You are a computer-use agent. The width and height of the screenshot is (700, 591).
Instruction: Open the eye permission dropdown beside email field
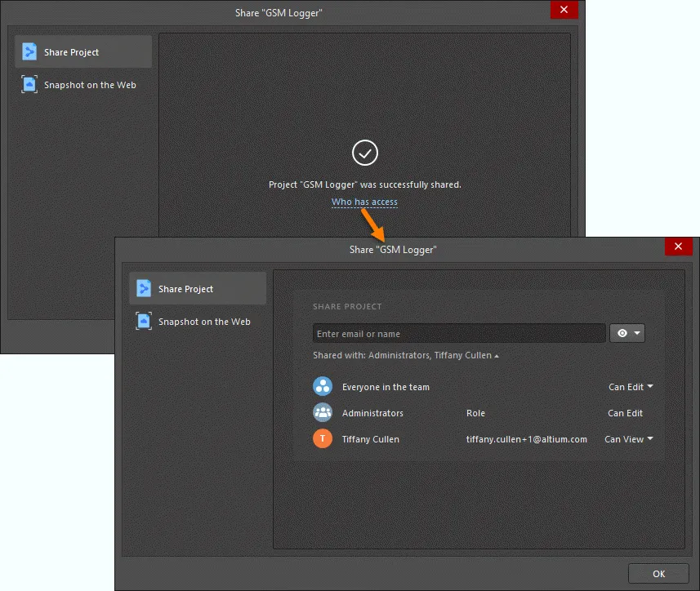pos(627,333)
